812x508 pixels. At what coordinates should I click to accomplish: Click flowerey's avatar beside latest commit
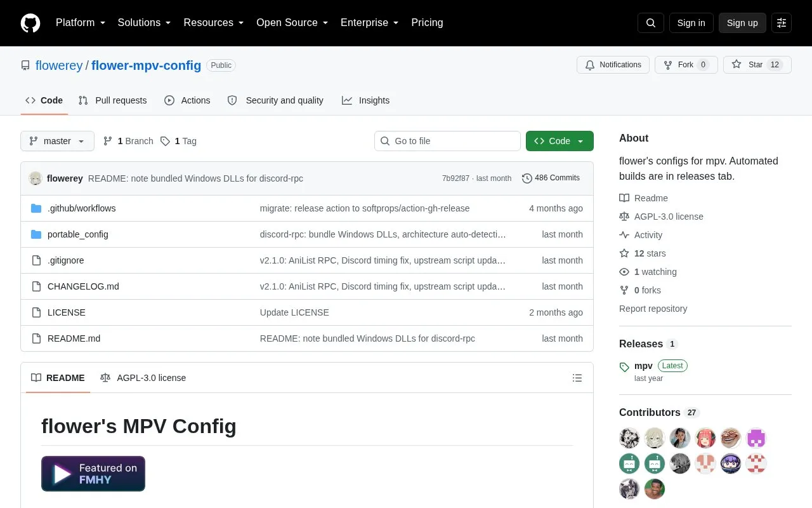pyautogui.click(x=36, y=178)
